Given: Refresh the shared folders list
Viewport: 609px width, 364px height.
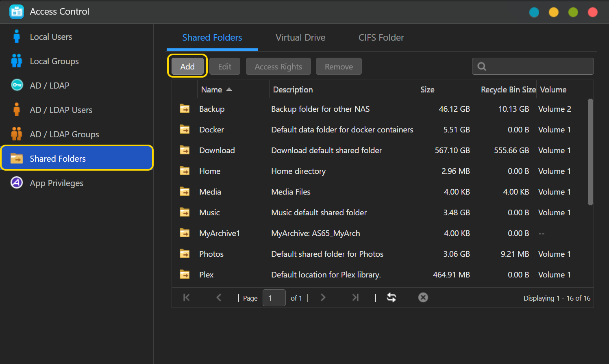Looking at the screenshot, I should tap(391, 297).
